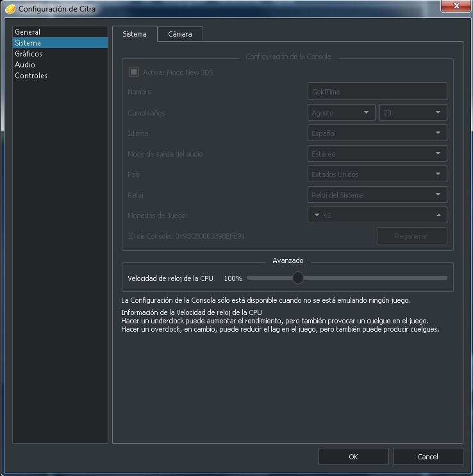The height and width of the screenshot is (476, 473).
Task: Open the Idioma dropdown showing Español
Action: [x=378, y=133]
